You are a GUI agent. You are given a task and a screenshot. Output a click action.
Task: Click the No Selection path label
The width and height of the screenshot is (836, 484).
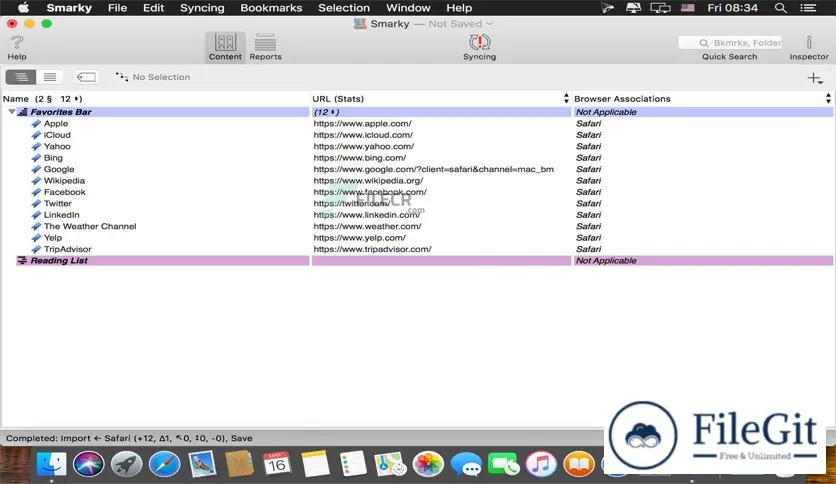[x=161, y=77]
